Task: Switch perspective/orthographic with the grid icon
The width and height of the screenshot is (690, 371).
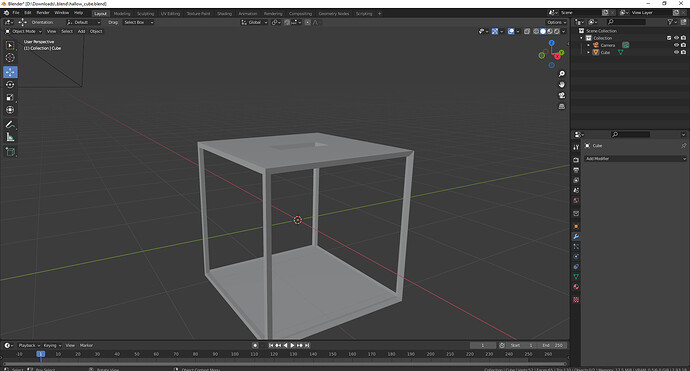Action: click(562, 107)
